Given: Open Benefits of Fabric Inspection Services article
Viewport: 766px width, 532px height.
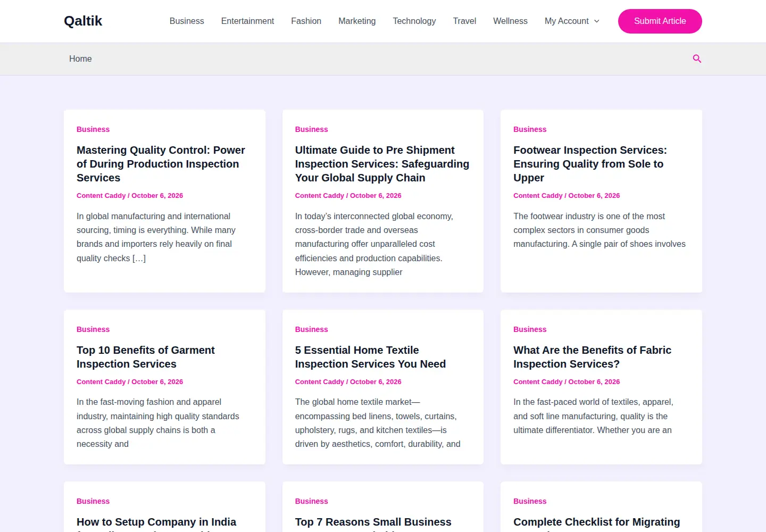Looking at the screenshot, I should [x=592, y=357].
